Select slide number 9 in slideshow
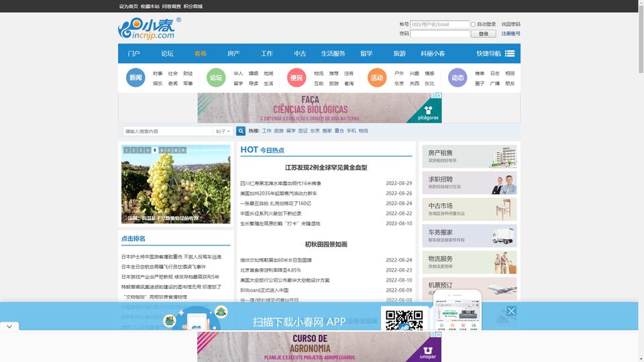Image resolution: width=644 pixels, height=362 pixels. [x=183, y=150]
